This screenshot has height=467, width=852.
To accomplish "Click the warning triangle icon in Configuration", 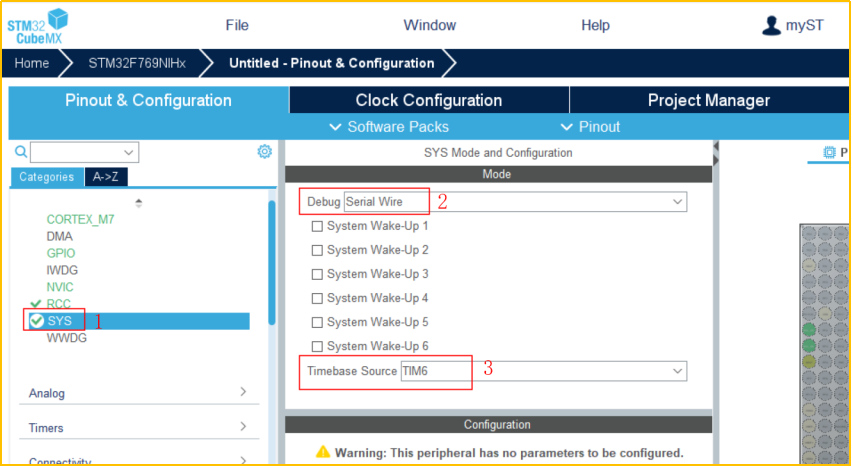I will pyautogui.click(x=323, y=452).
